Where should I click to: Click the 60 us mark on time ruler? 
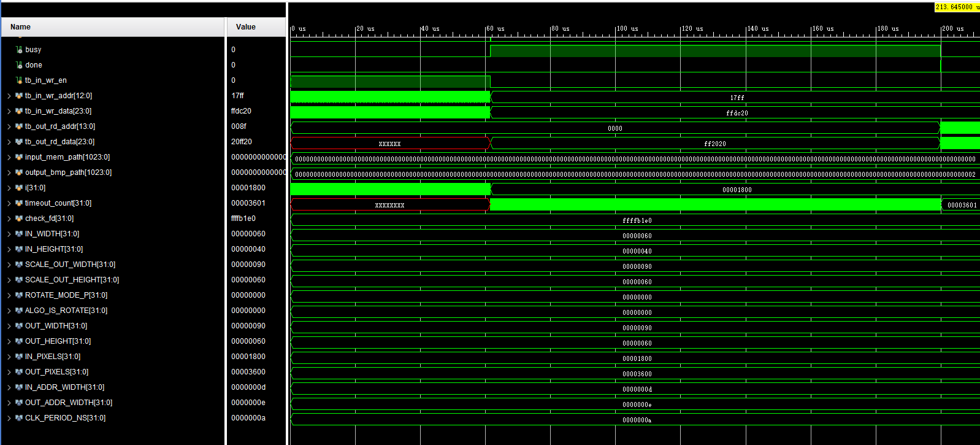[496, 29]
